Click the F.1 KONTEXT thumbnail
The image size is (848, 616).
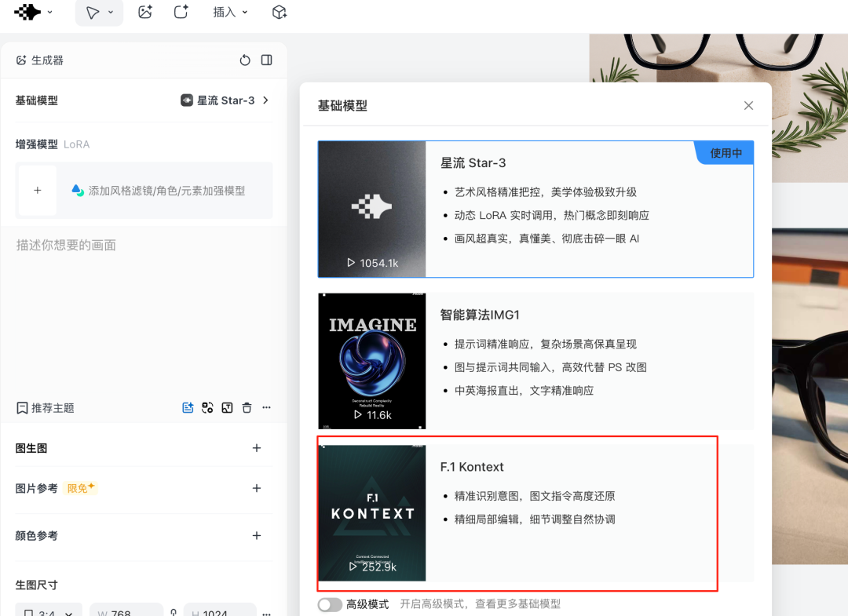[x=372, y=513]
